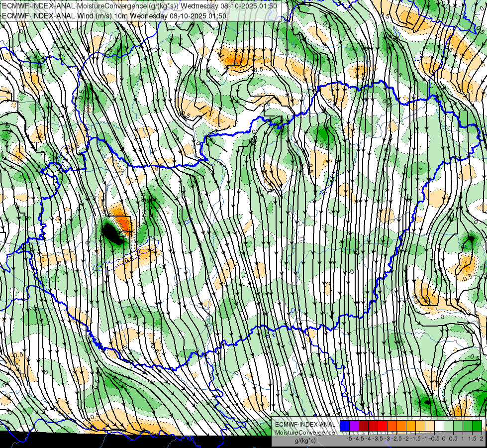Click the -3.5 tick label in legend
487x448 pixels.
(378, 439)
